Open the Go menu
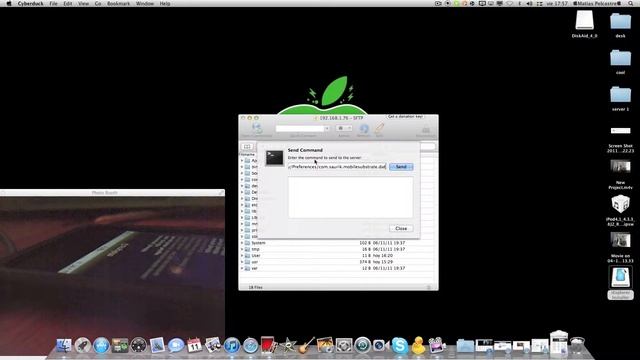The height and width of the screenshot is (360, 640). coord(98,3)
